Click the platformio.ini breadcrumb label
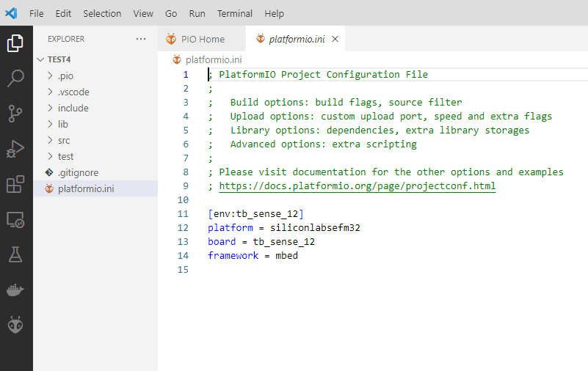The width and height of the screenshot is (588, 371). point(214,59)
